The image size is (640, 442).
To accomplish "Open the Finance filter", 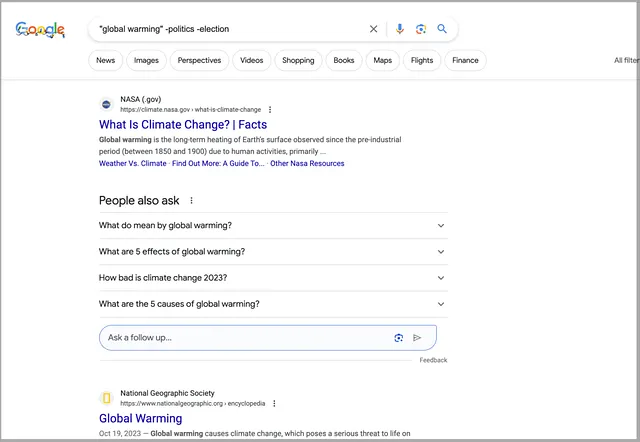I will pos(465,60).
